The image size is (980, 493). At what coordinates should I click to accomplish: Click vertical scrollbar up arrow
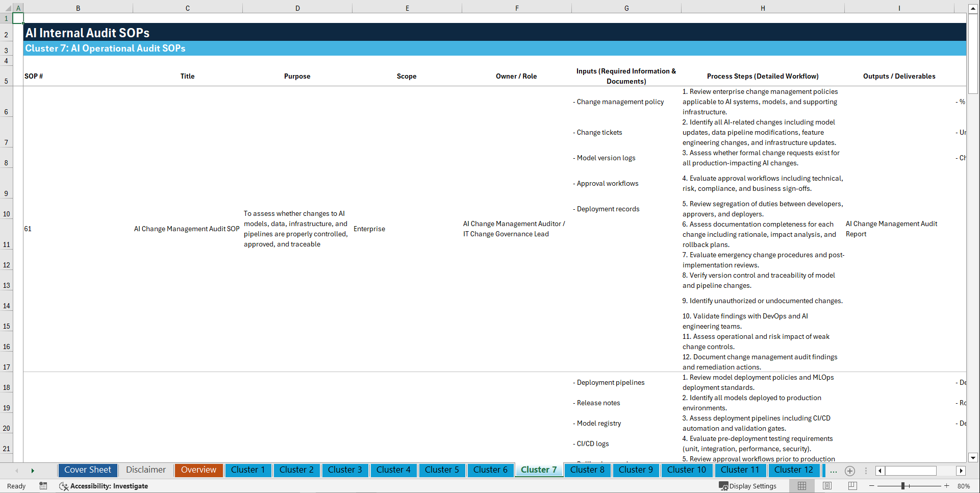(973, 9)
